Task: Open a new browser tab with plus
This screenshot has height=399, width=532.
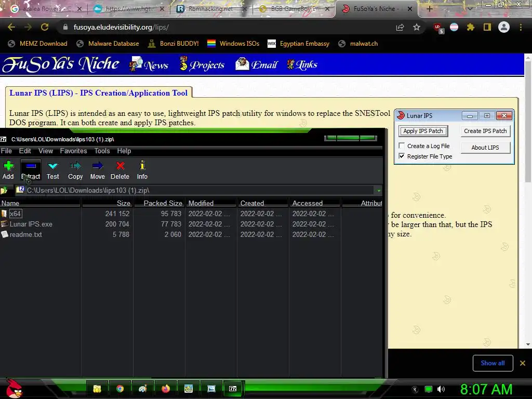Action: pyautogui.click(x=429, y=9)
